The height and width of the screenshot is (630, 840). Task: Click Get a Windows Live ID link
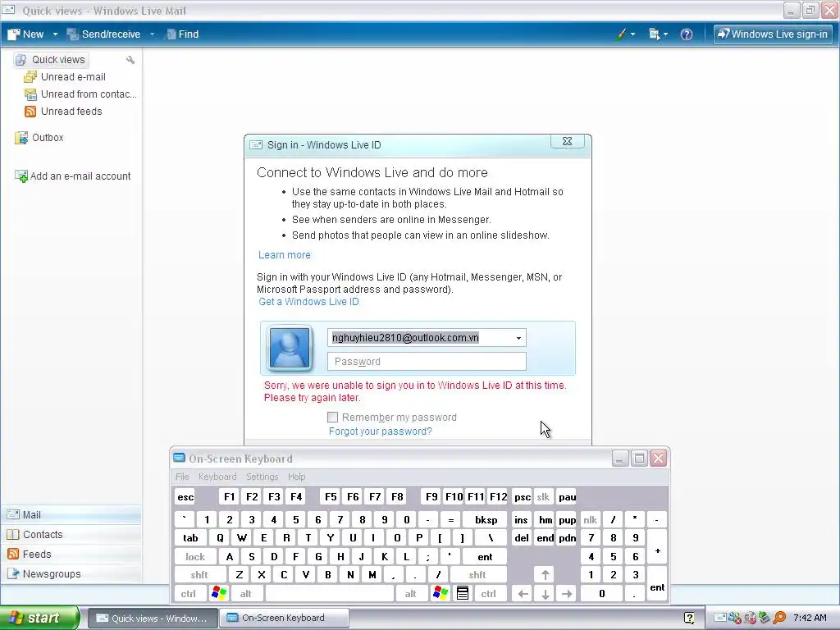click(308, 302)
